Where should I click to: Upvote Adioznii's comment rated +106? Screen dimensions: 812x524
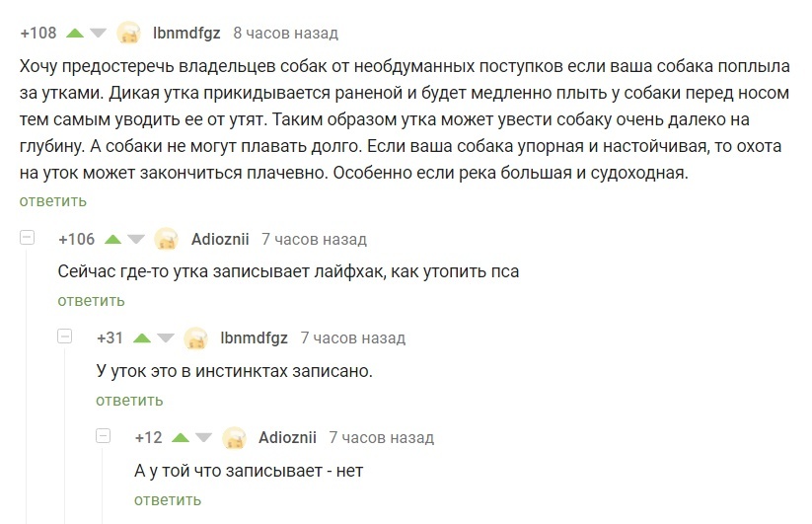tap(113, 239)
